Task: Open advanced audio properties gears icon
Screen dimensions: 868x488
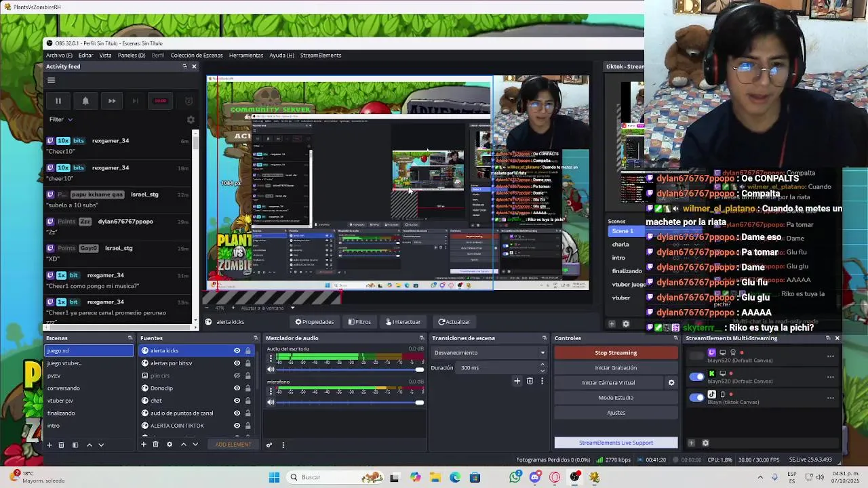Action: point(269,445)
